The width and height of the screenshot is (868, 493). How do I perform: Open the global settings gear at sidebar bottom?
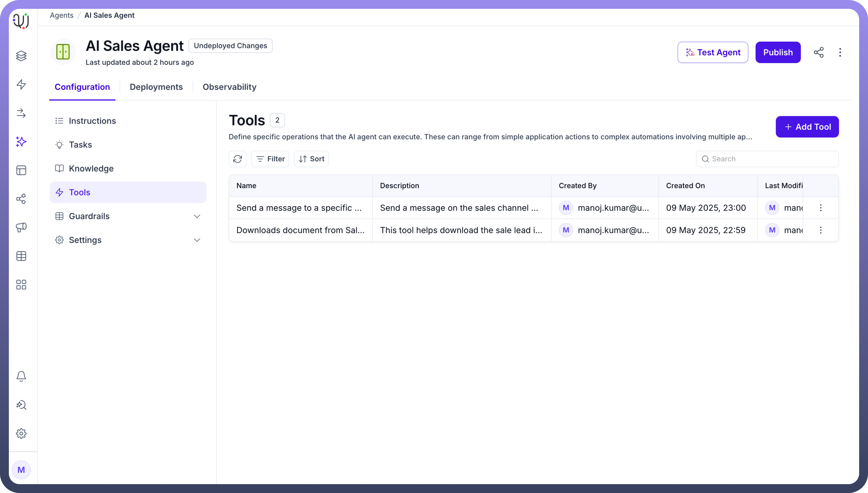(21, 433)
